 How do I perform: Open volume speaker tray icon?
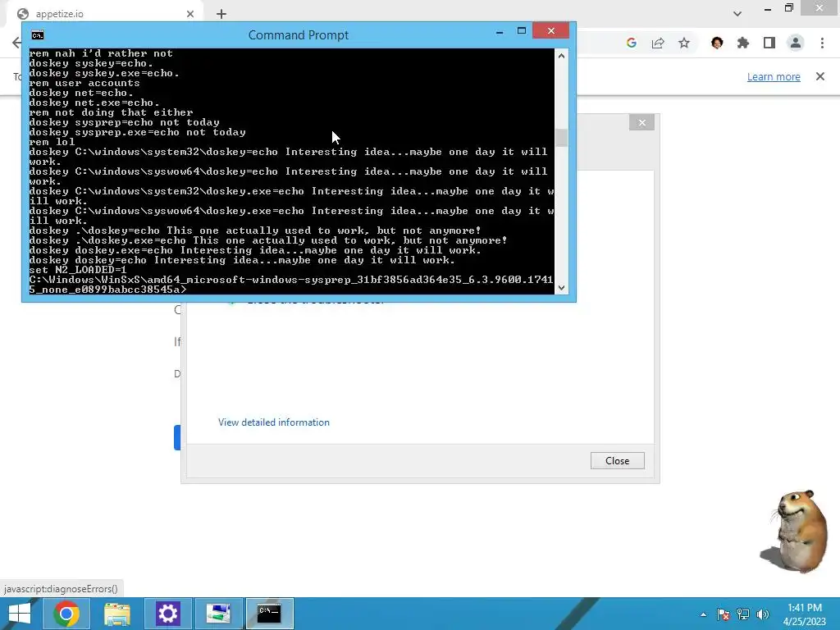click(x=762, y=614)
